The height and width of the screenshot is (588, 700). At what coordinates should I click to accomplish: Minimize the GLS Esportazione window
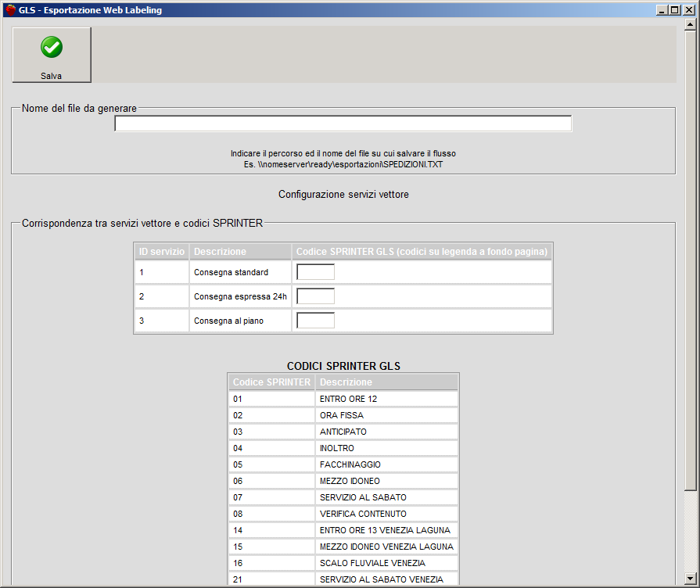click(x=662, y=9)
